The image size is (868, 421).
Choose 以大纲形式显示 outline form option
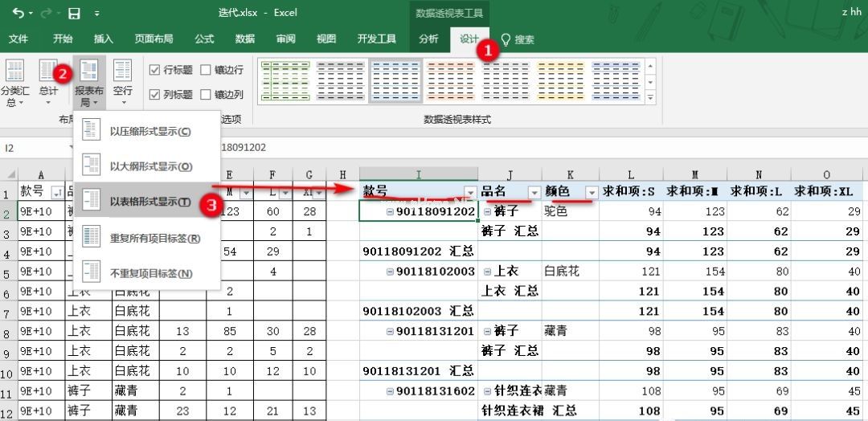point(149,166)
